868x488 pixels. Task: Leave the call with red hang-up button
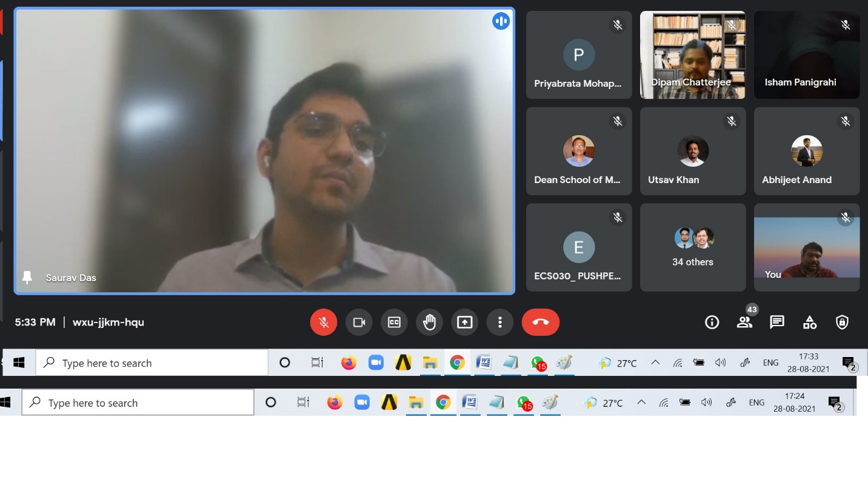540,323
